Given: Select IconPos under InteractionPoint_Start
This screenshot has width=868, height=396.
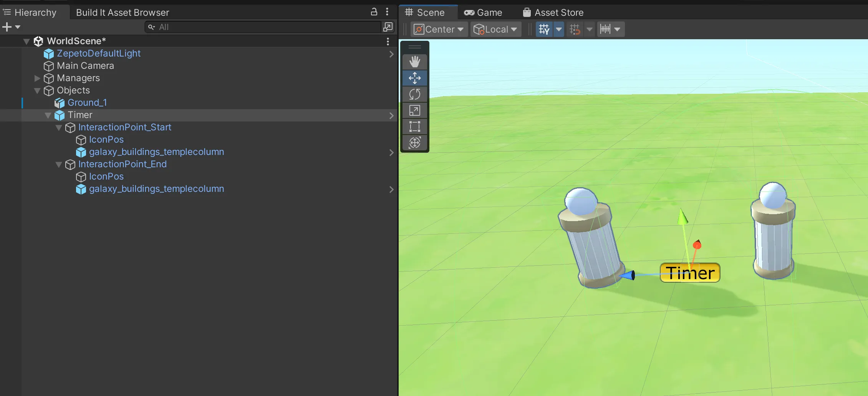Looking at the screenshot, I should [x=106, y=140].
